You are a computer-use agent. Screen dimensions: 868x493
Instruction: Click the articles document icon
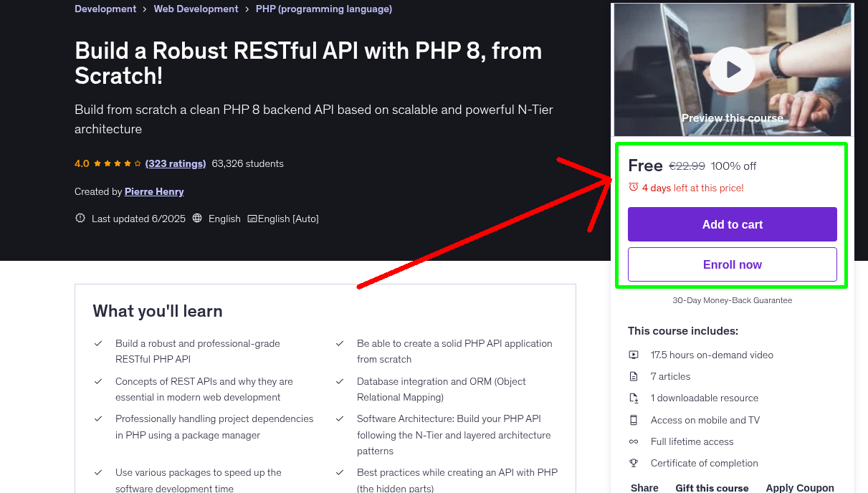point(634,376)
